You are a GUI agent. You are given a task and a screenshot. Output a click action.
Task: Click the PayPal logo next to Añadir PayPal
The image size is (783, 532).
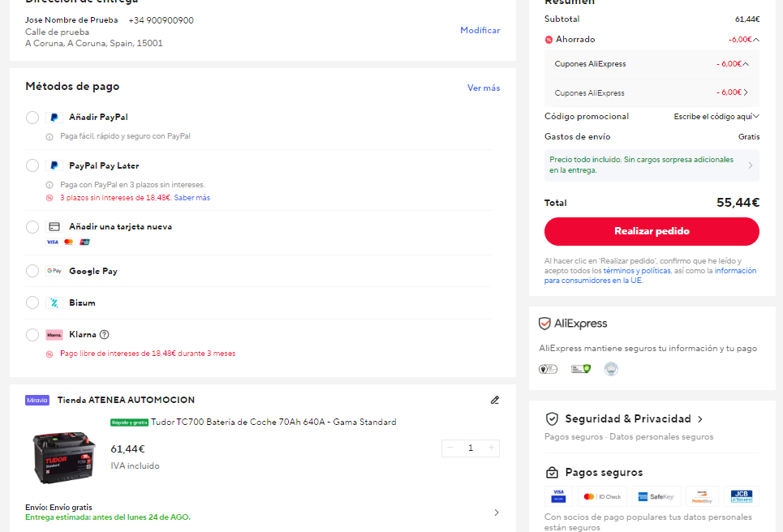click(x=54, y=118)
